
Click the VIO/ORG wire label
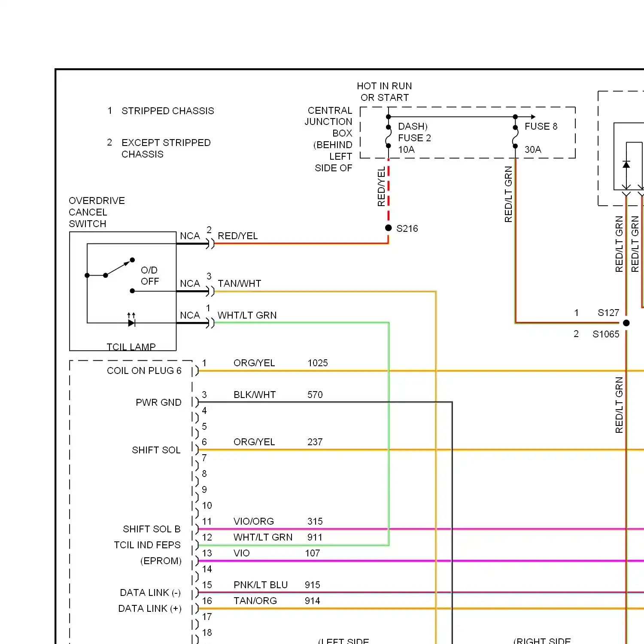(x=254, y=521)
